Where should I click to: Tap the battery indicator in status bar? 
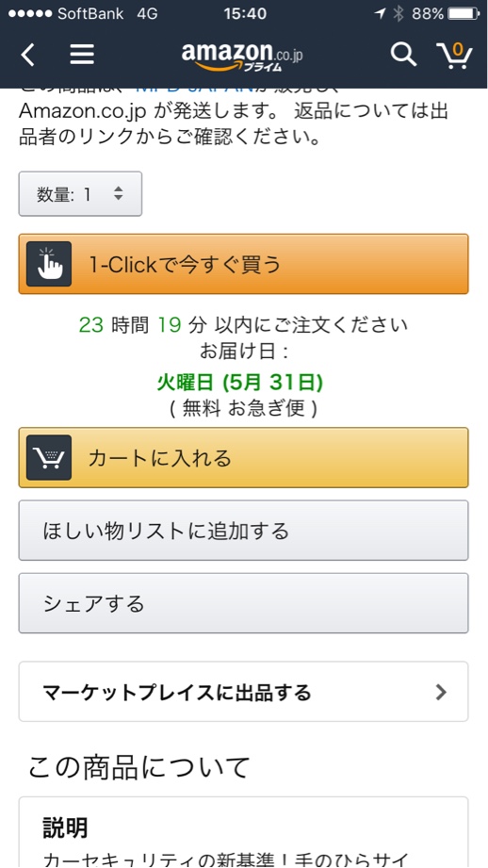click(464, 13)
